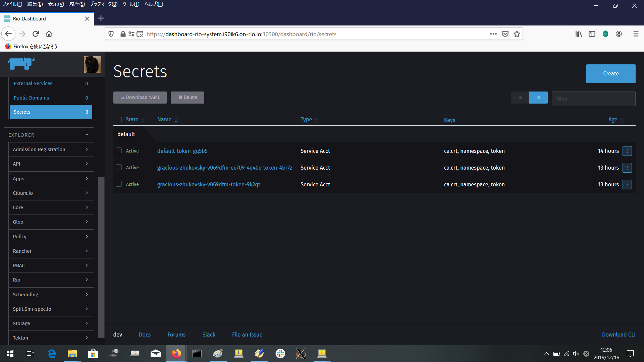Click the Create button
The height and width of the screenshot is (362, 644).
(x=610, y=73)
